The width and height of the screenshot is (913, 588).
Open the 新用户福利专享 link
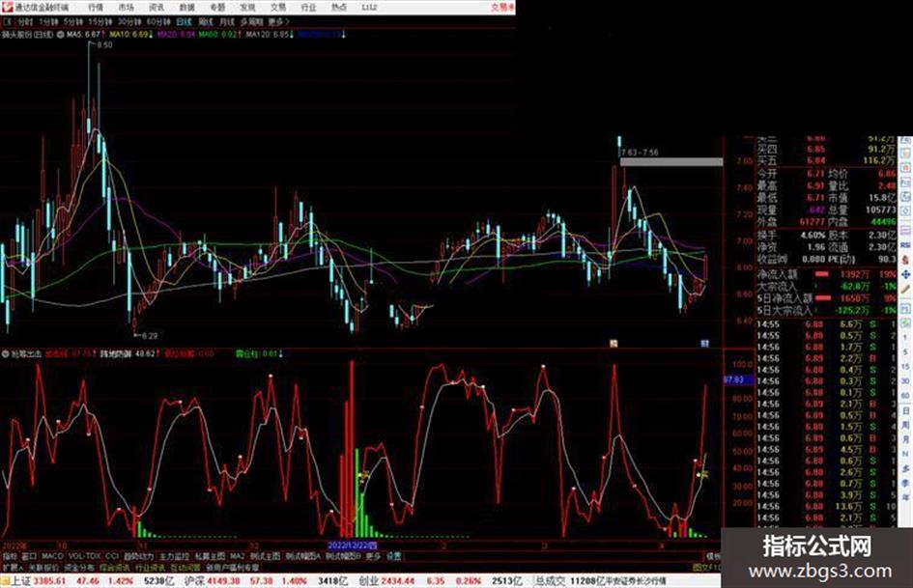(x=232, y=568)
